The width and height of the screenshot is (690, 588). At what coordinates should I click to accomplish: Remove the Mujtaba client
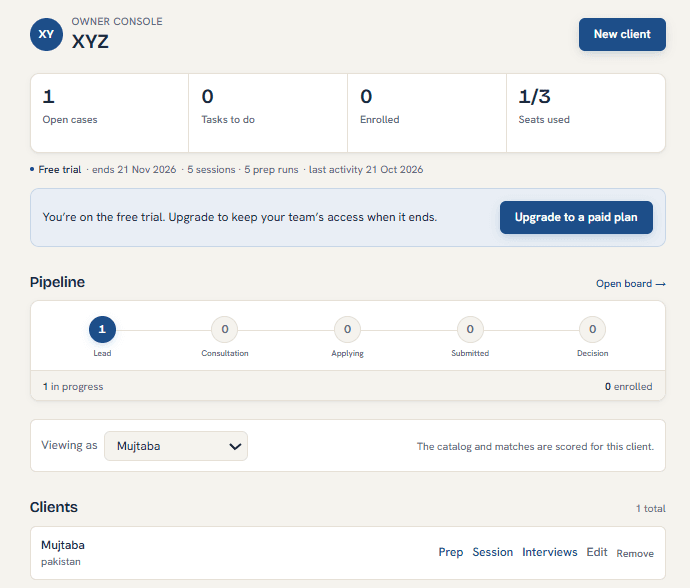point(635,554)
